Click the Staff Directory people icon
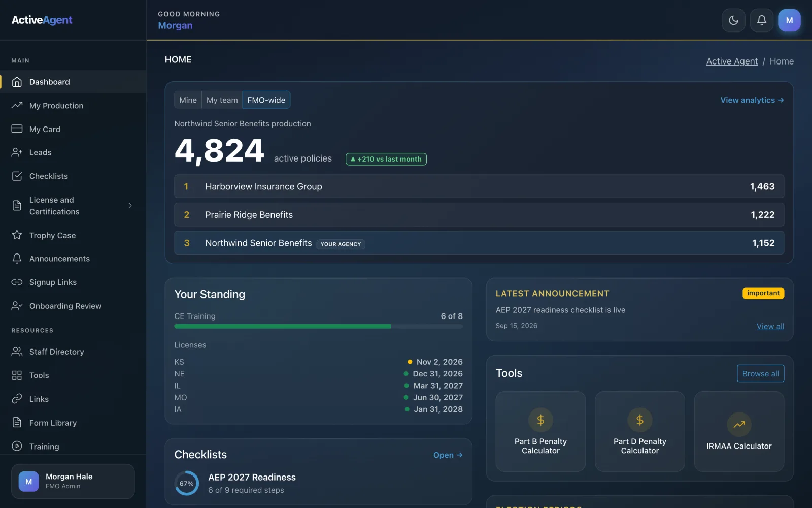 tap(17, 352)
